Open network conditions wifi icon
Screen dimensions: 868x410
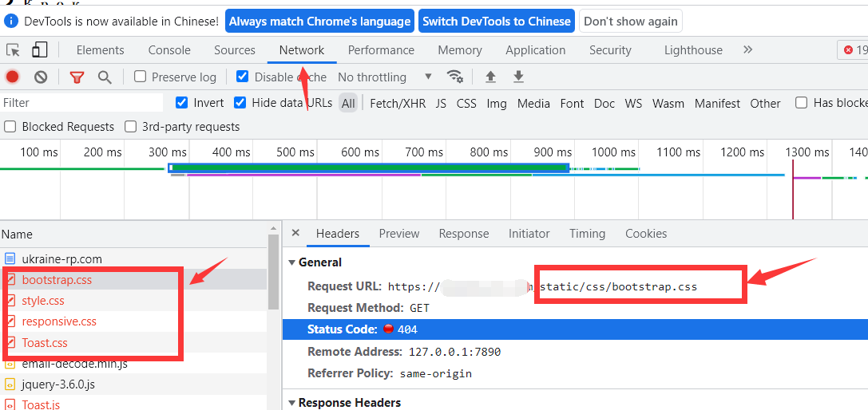point(455,77)
